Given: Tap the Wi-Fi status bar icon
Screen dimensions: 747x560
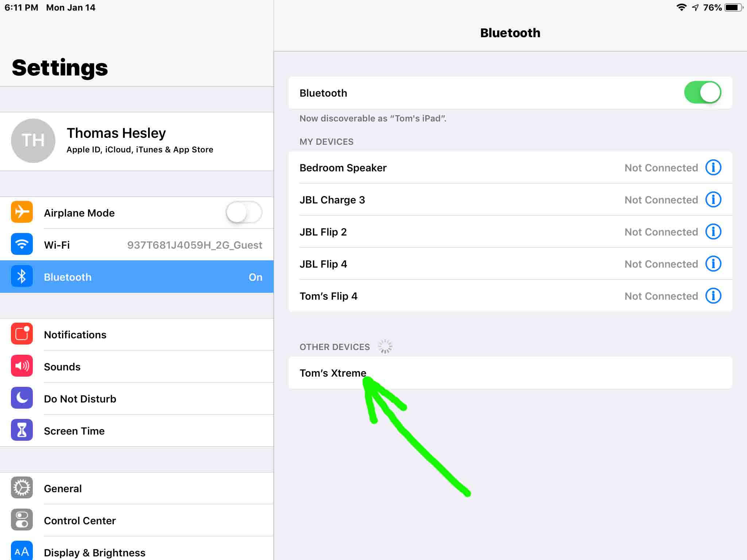Looking at the screenshot, I should 681,7.
